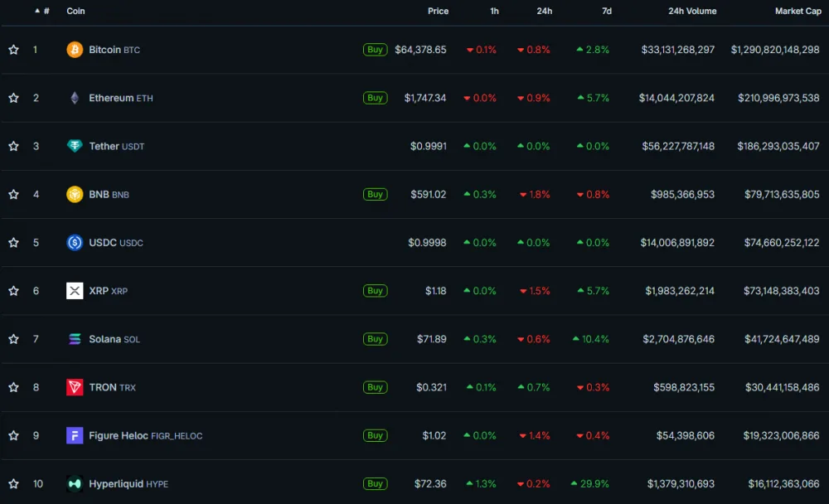
Task: Click Bitcoin price $64,378.65
Action: click(x=420, y=50)
